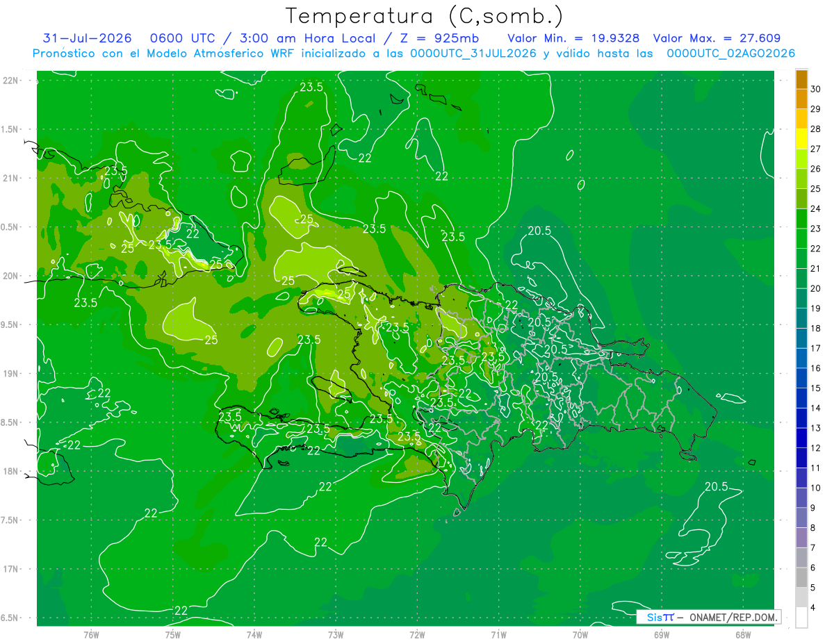The height and width of the screenshot is (644, 834).
Task: Pick the white swatch below legend label 4
Action: [x=802, y=617]
